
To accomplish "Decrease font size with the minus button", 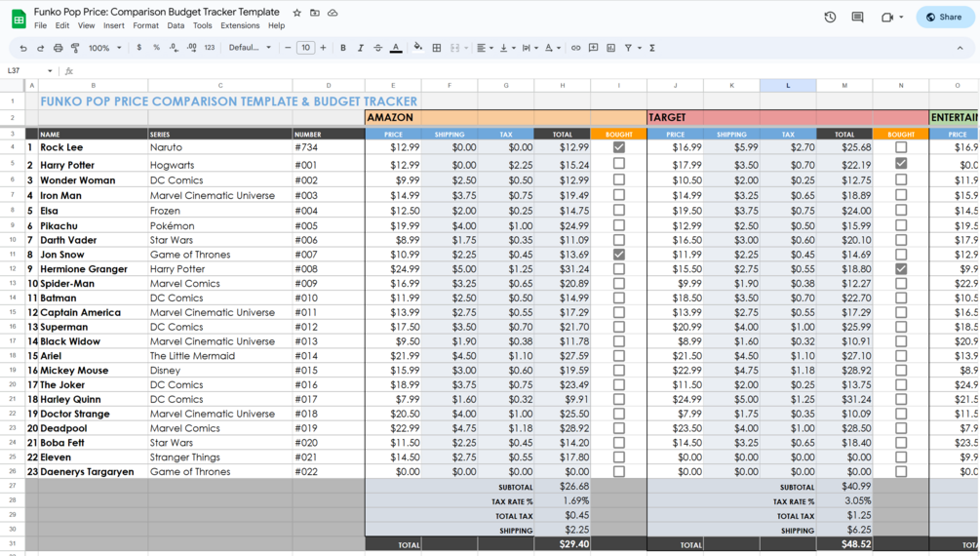I will click(x=288, y=48).
